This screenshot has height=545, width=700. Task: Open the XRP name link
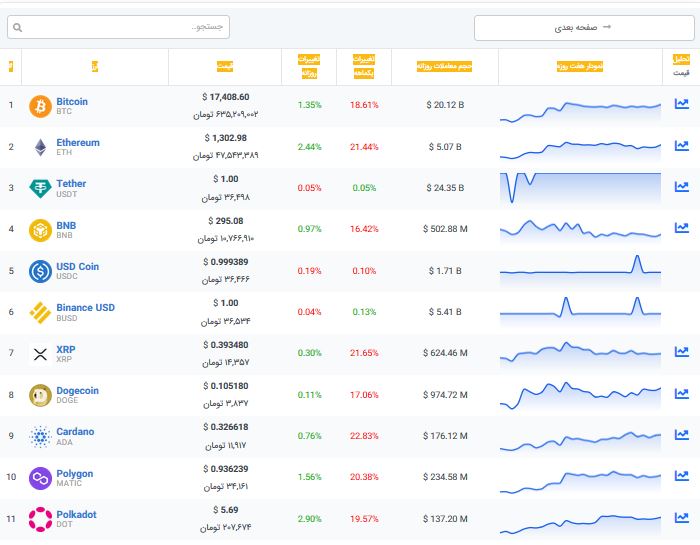(66, 349)
